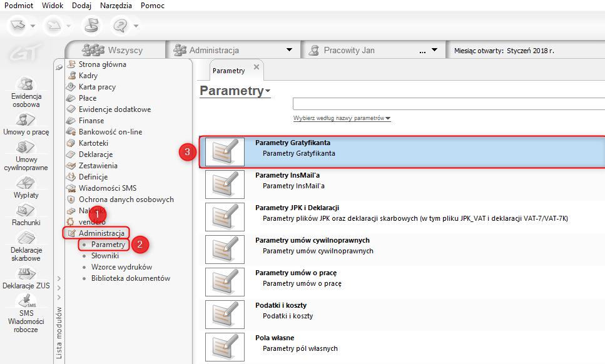This screenshot has width=605, height=364.
Task: Click the Pola własne icon
Action: click(225, 347)
